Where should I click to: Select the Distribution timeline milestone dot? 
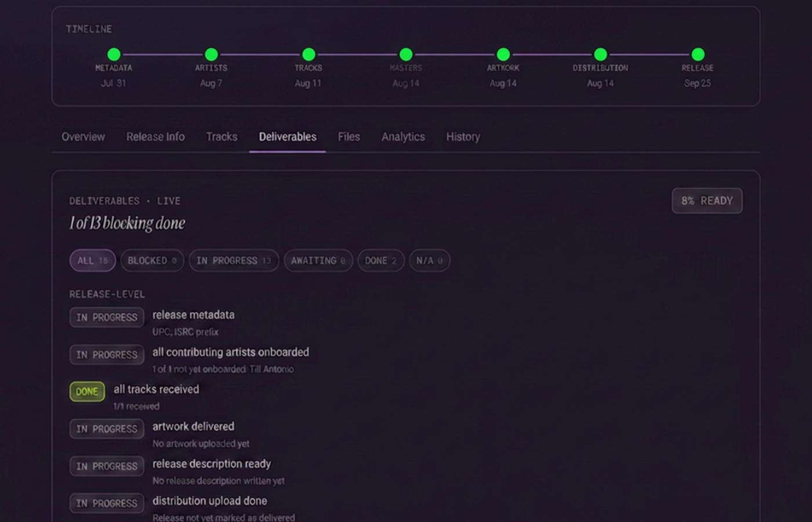600,55
